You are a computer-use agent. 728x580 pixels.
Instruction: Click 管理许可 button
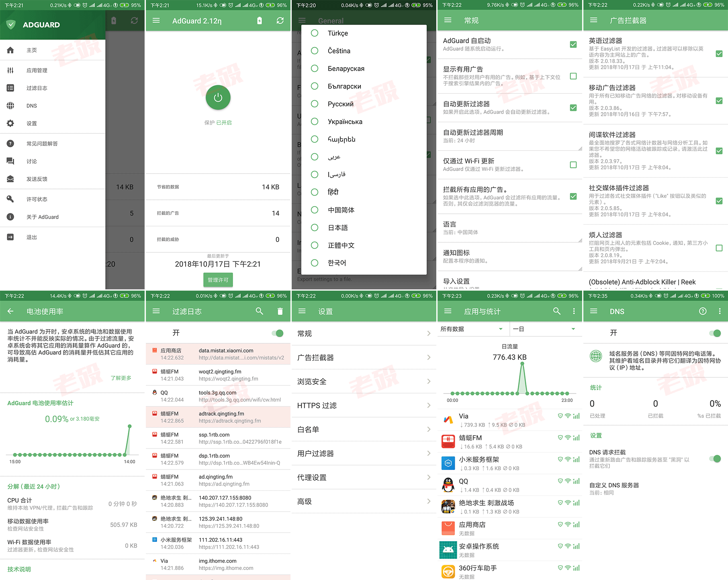pos(218,280)
